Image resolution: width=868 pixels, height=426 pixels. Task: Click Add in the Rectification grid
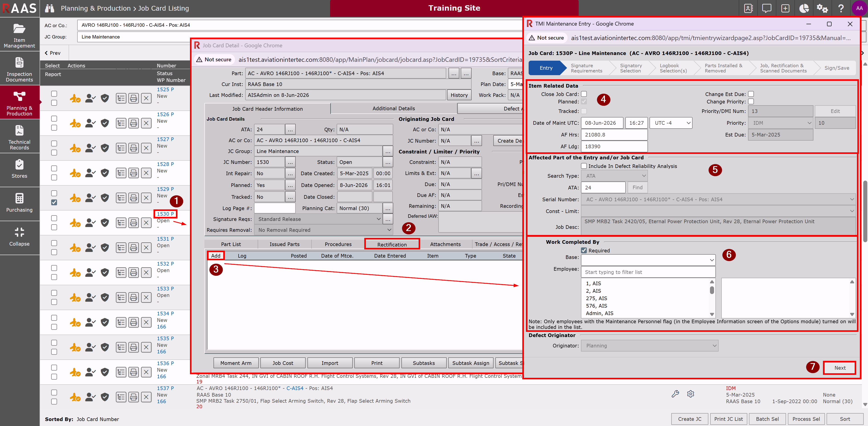216,256
